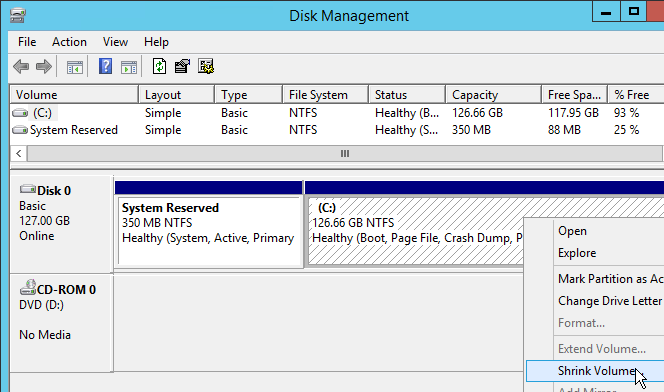Select the System Reserved row in list
Screen dimensions: 664x392
coord(337,130)
